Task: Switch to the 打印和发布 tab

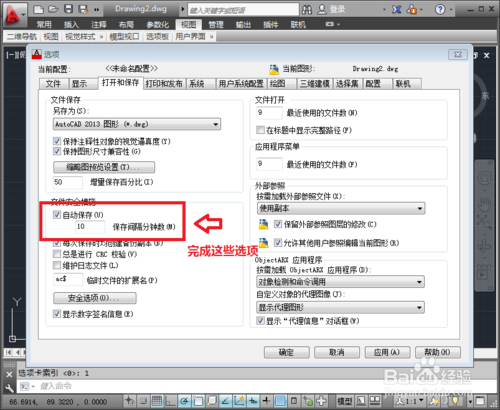Action: [x=164, y=84]
